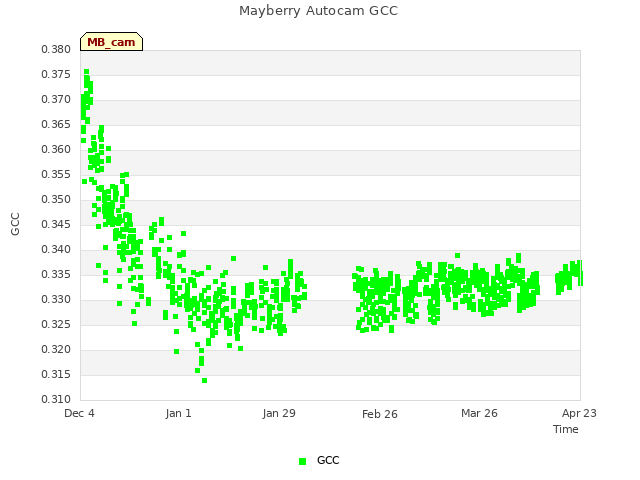The width and height of the screenshot is (640, 480).
Task: Click the lowest data point near 0.314
Action: [x=204, y=381]
